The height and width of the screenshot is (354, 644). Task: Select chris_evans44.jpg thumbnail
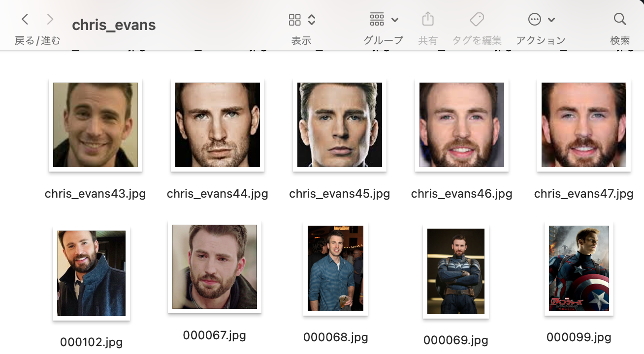[218, 125]
